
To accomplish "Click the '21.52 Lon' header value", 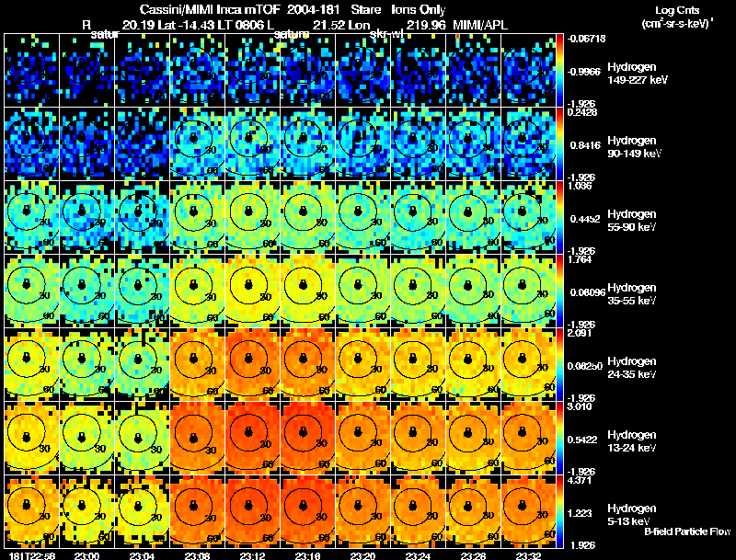I will click(341, 25).
